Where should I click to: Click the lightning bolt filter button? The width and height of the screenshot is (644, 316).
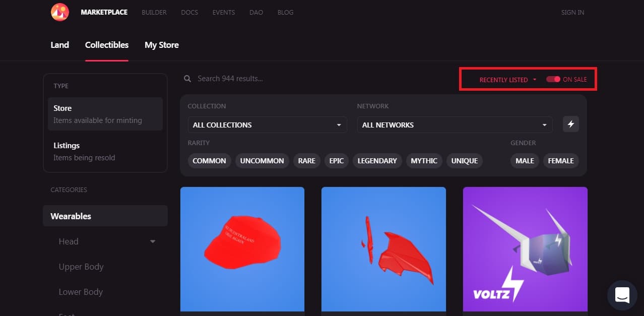pos(571,124)
